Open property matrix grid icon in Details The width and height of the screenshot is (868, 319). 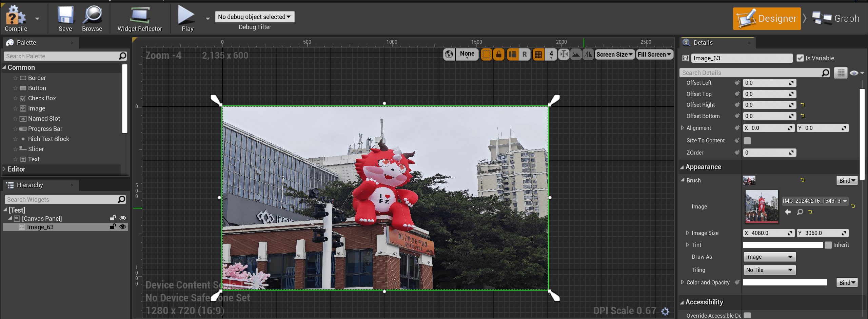(x=841, y=73)
